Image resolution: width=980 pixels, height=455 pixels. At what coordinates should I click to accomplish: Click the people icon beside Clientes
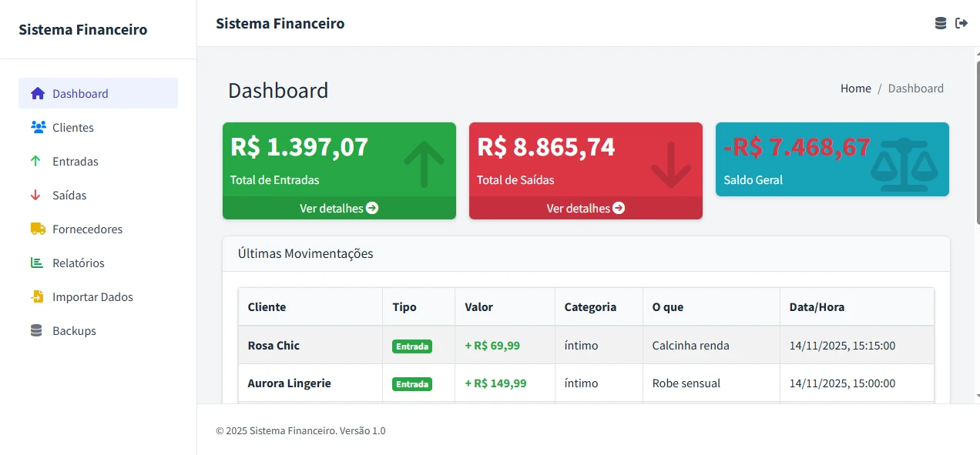point(38,128)
